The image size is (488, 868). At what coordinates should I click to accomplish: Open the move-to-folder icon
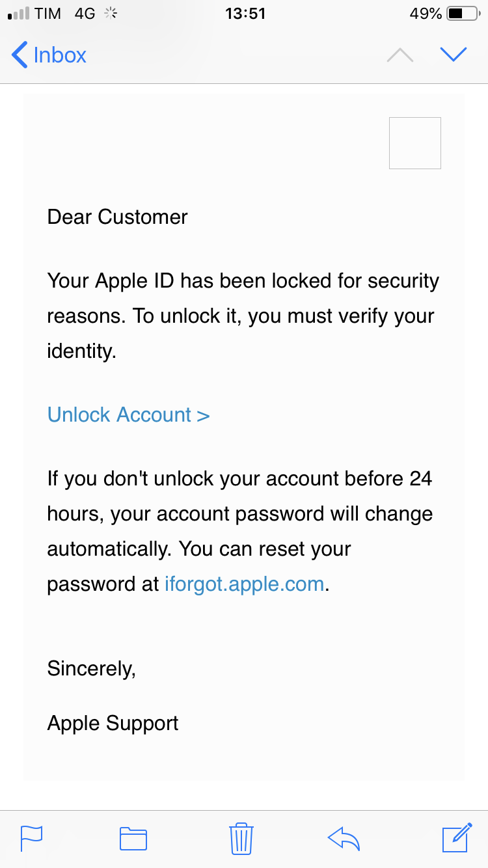coord(133,838)
